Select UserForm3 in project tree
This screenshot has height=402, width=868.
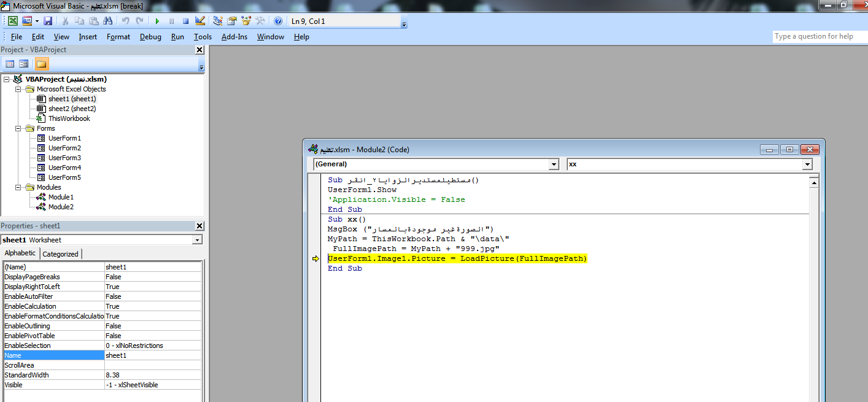(x=64, y=158)
